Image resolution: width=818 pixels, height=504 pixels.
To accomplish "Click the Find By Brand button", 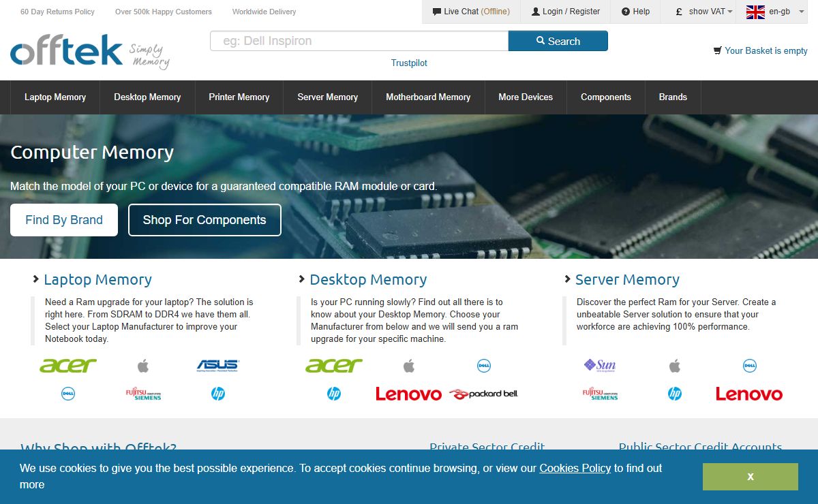I will 64,220.
